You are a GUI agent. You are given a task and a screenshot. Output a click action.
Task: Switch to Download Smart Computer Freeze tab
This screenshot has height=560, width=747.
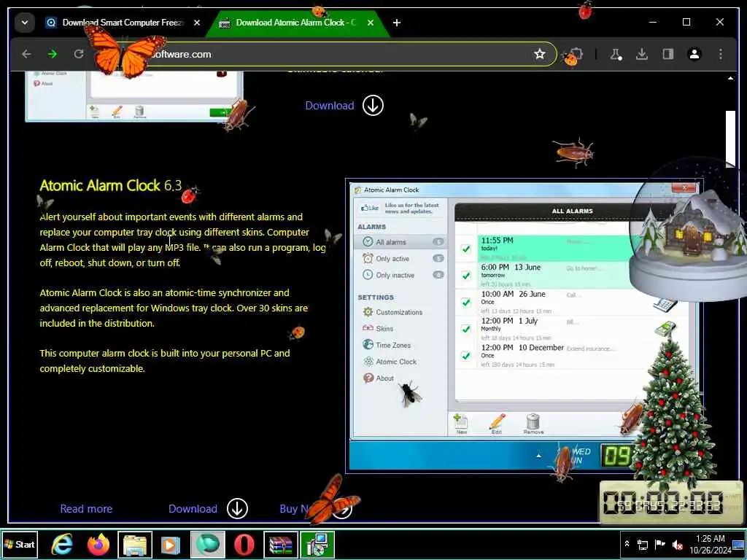click(x=122, y=23)
